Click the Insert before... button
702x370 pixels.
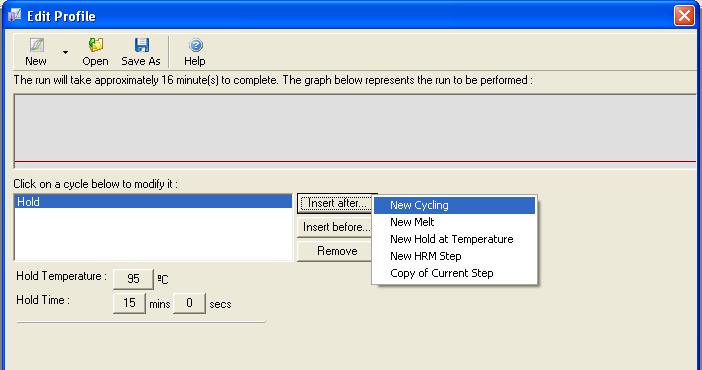tap(336, 227)
